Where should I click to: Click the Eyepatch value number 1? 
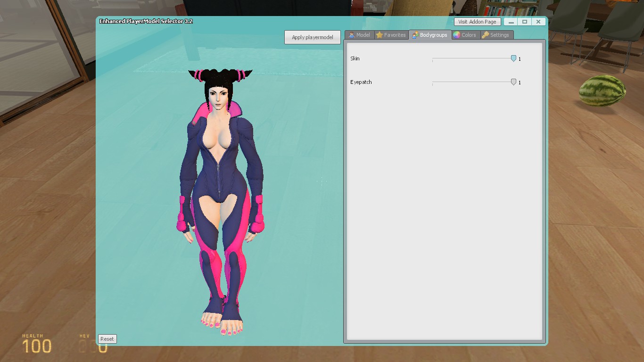[520, 82]
